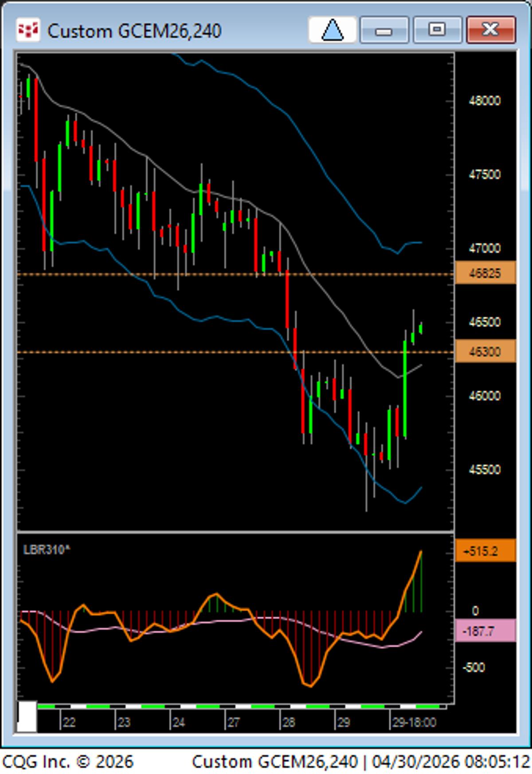Click the divider between price and LBR310 panes

pyautogui.click(x=235, y=531)
